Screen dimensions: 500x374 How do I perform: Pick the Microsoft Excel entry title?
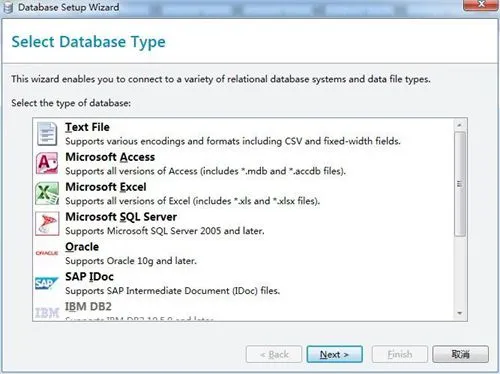tap(106, 187)
